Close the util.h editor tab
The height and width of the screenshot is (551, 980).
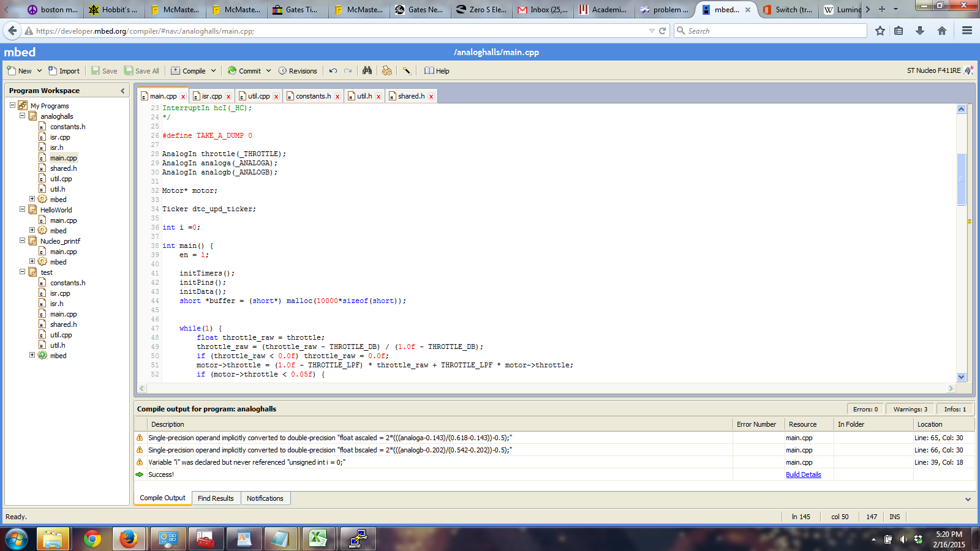coord(379,97)
